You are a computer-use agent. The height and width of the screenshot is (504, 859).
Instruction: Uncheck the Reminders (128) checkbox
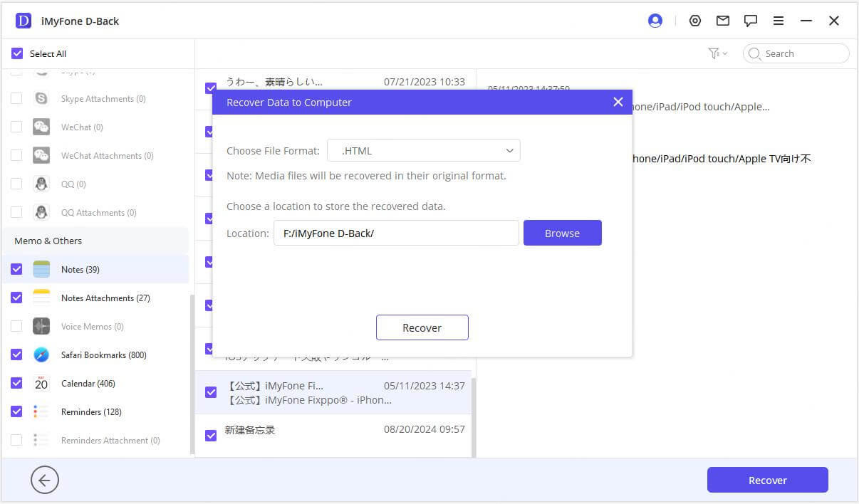[16, 411]
